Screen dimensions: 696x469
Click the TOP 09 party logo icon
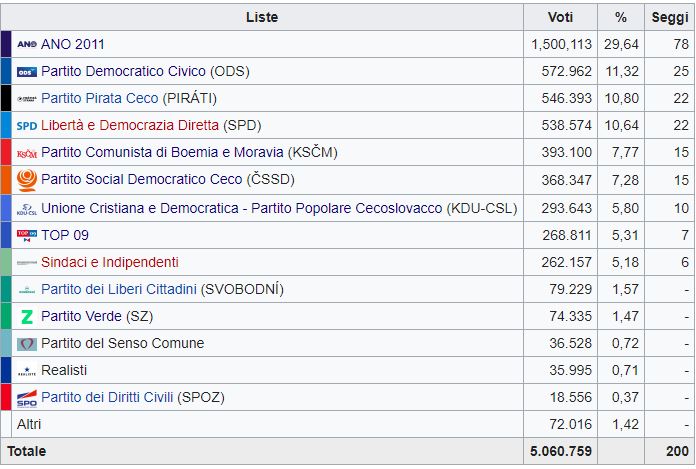coord(27,235)
